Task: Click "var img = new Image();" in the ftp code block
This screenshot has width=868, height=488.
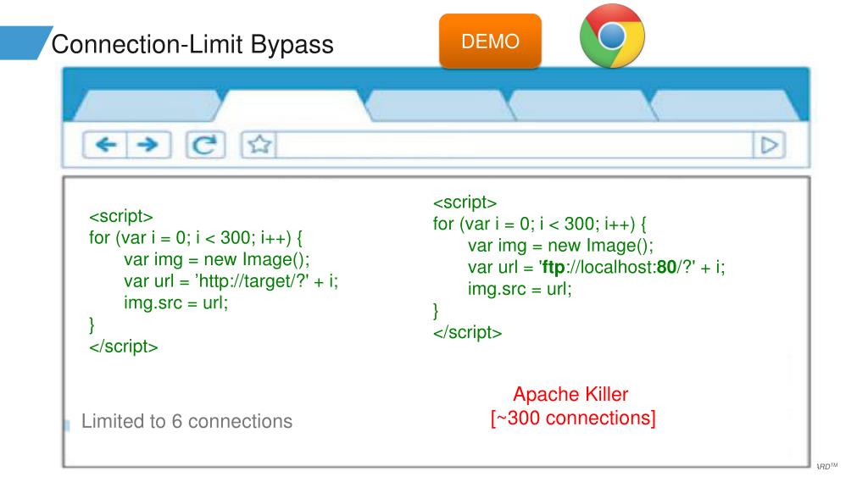Action: (560, 245)
